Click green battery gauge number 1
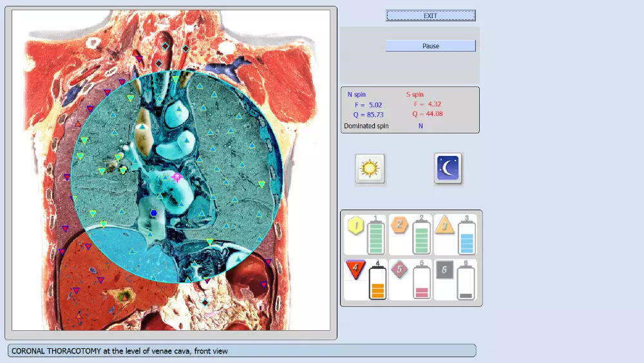The width and height of the screenshot is (644, 363). [x=376, y=238]
